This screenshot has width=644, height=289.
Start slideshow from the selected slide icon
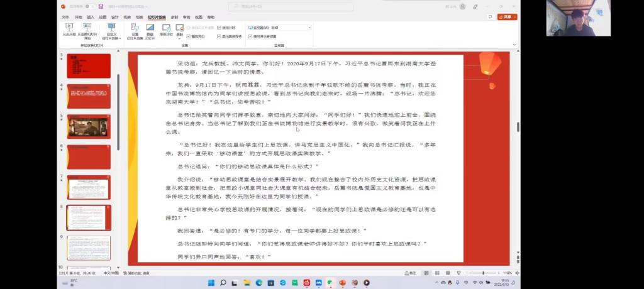[87, 26]
